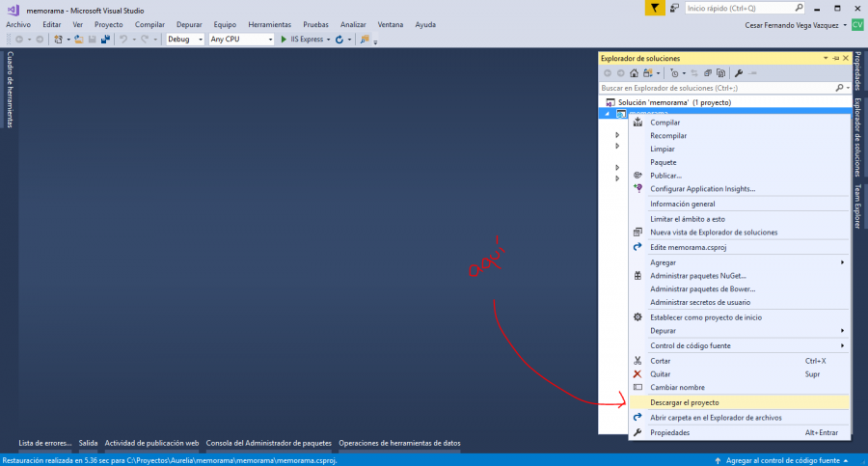
Task: Open the browser refresh dropdown arrow
Action: [x=349, y=40]
